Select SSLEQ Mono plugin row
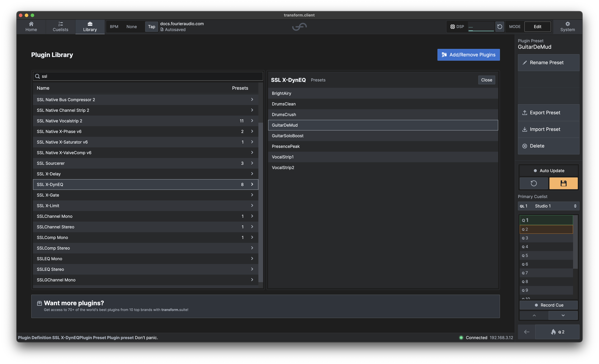This screenshot has height=364, width=599. (145, 259)
